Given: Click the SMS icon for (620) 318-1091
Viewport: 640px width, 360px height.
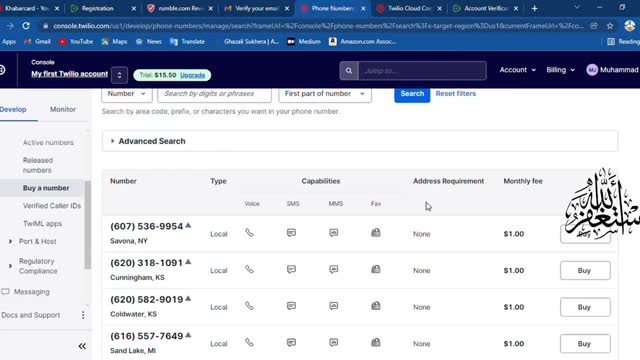Looking at the screenshot, I should tap(291, 269).
